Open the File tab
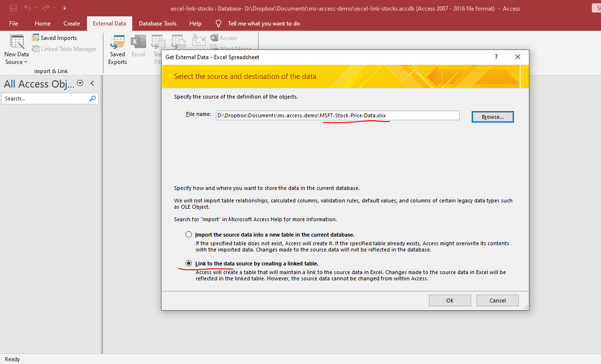The width and height of the screenshot is (601, 364). click(x=13, y=23)
